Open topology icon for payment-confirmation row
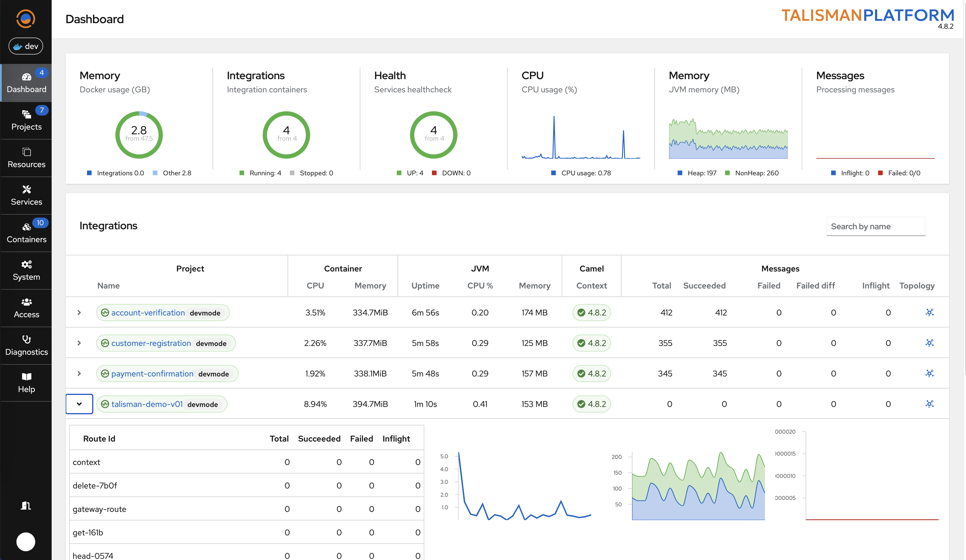 [929, 373]
